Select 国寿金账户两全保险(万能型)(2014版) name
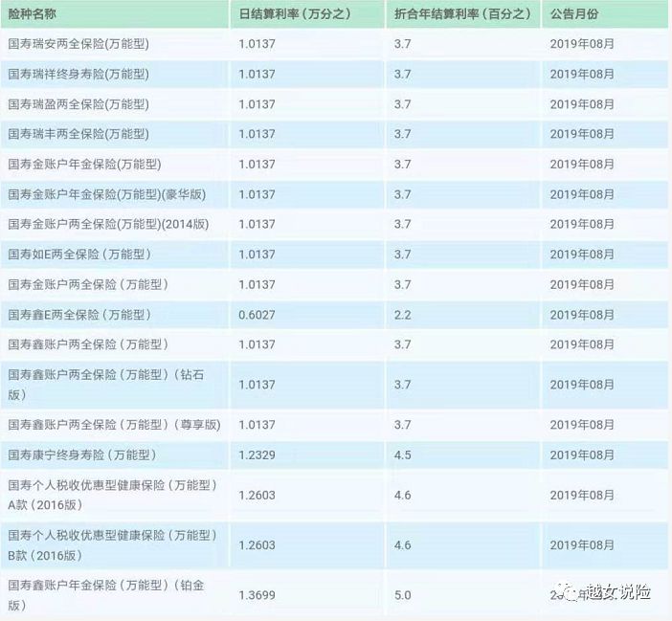This screenshot has height=621, width=672. pos(108,224)
